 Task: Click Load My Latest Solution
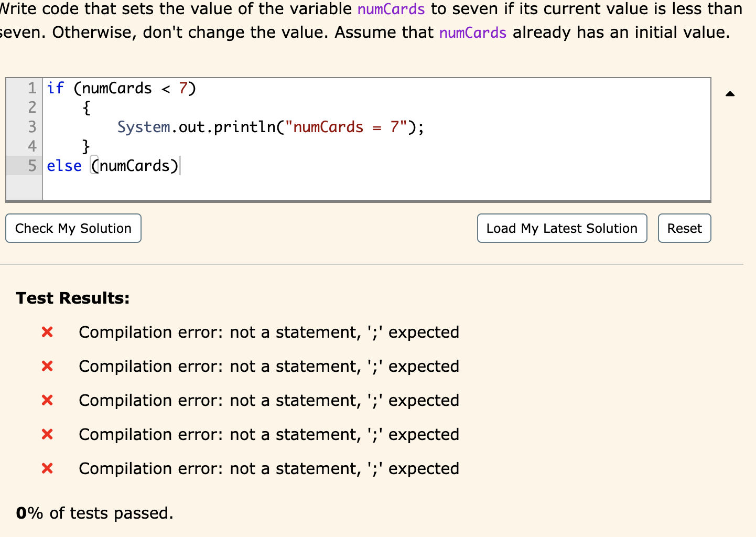pos(561,228)
